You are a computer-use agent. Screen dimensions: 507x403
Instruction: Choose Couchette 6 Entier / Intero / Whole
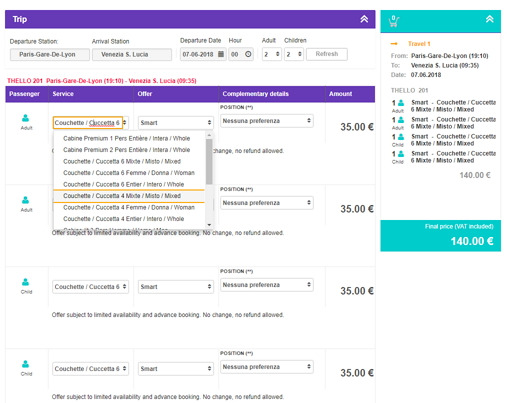[129, 184]
